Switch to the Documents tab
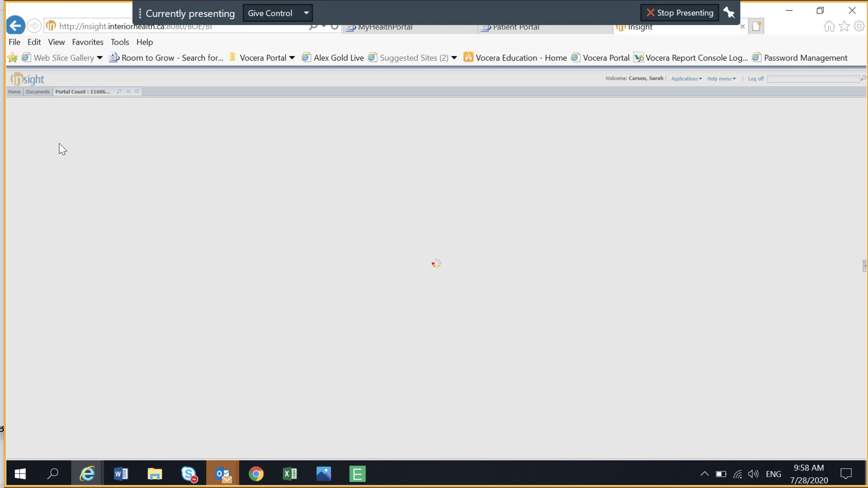 click(38, 92)
